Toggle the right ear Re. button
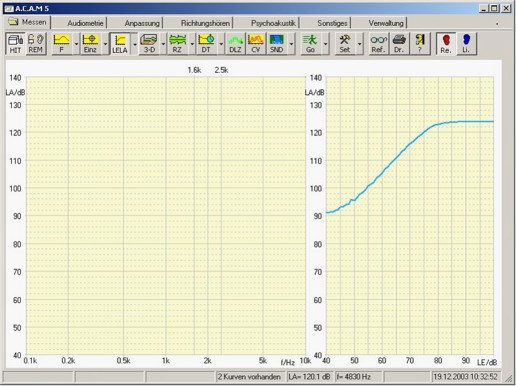 coord(446,44)
